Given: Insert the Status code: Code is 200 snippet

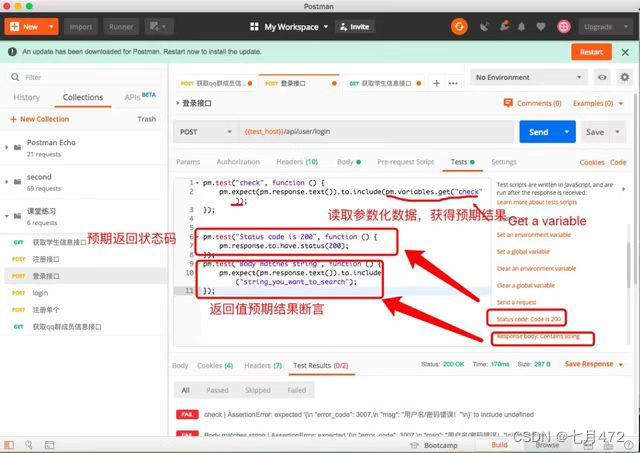Looking at the screenshot, I should pyautogui.click(x=529, y=319).
